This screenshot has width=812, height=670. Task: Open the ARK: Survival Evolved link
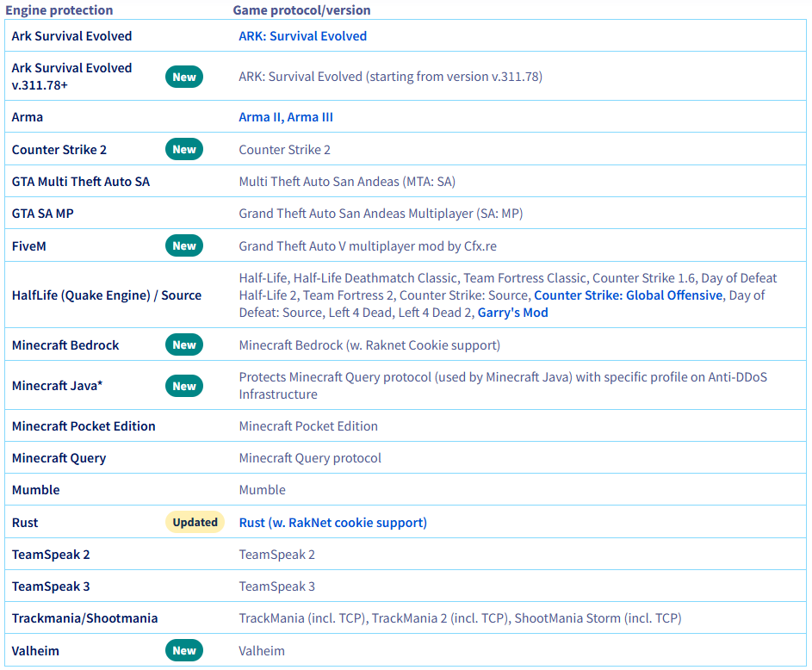(x=302, y=36)
